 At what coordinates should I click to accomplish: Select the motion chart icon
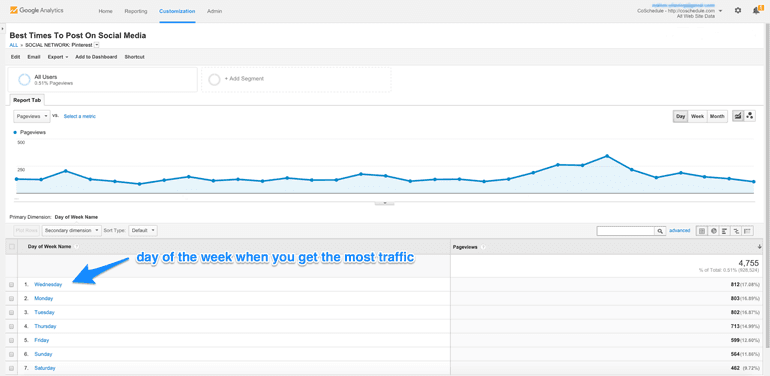point(750,116)
